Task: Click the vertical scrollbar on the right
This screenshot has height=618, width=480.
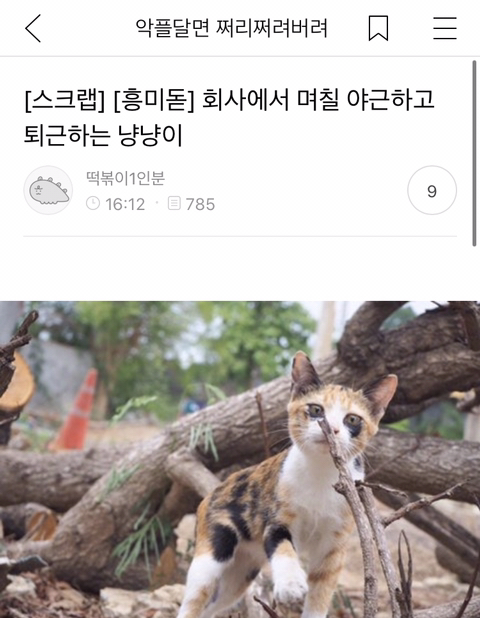Action: coord(474,154)
